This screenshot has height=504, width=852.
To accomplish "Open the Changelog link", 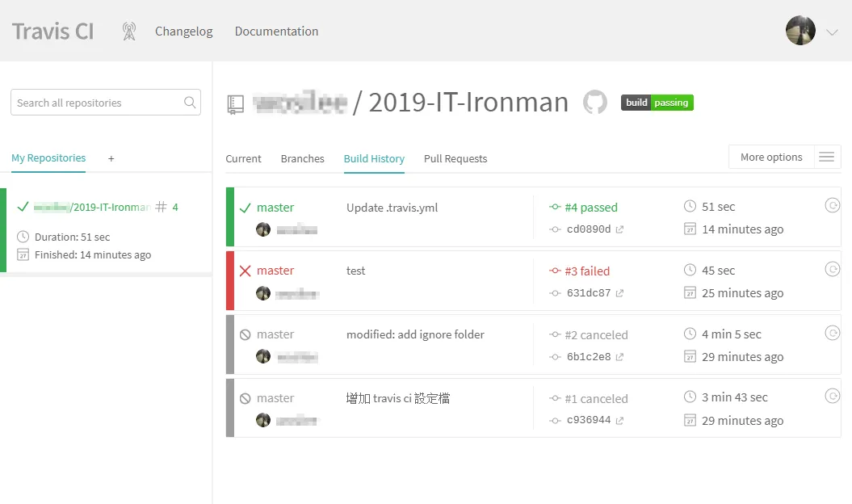I will [184, 31].
